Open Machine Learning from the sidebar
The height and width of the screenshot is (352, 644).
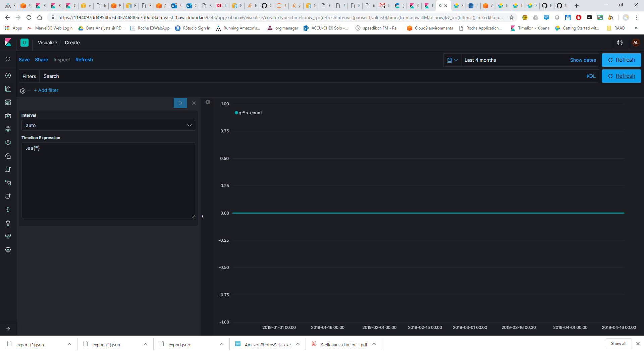pos(8,142)
